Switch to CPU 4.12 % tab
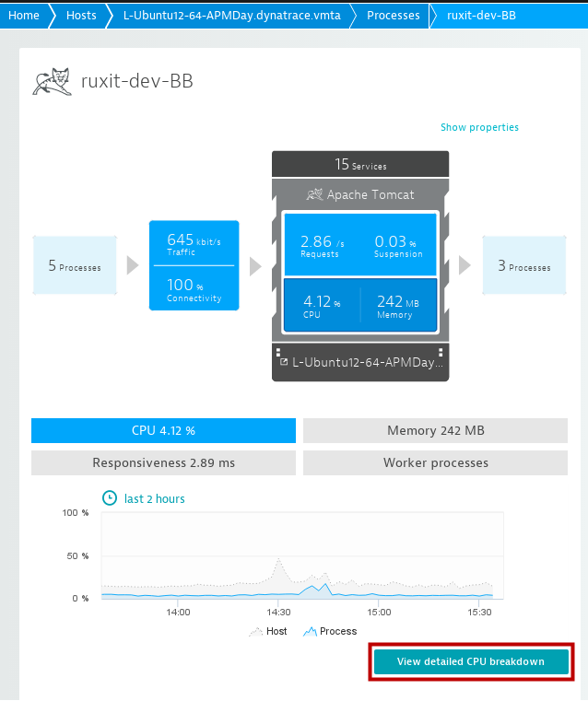 click(x=163, y=430)
